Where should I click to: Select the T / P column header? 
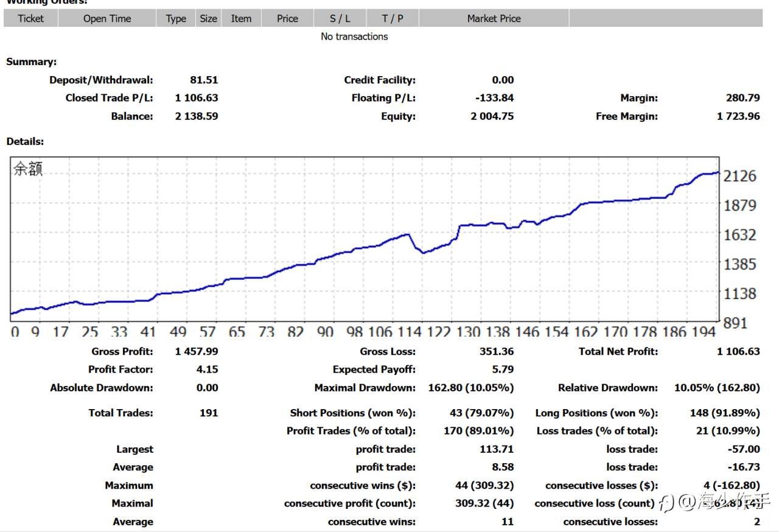click(393, 18)
